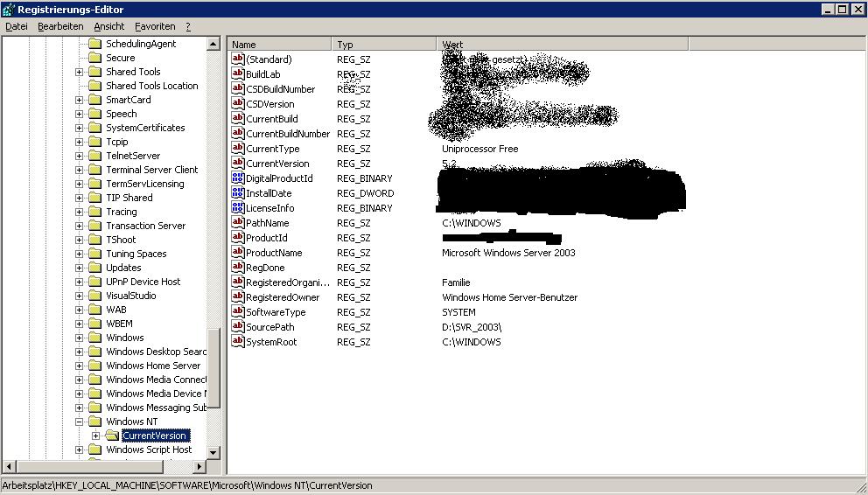Click the string icon of ProductName
The width and height of the screenshot is (868, 495).
[237, 253]
